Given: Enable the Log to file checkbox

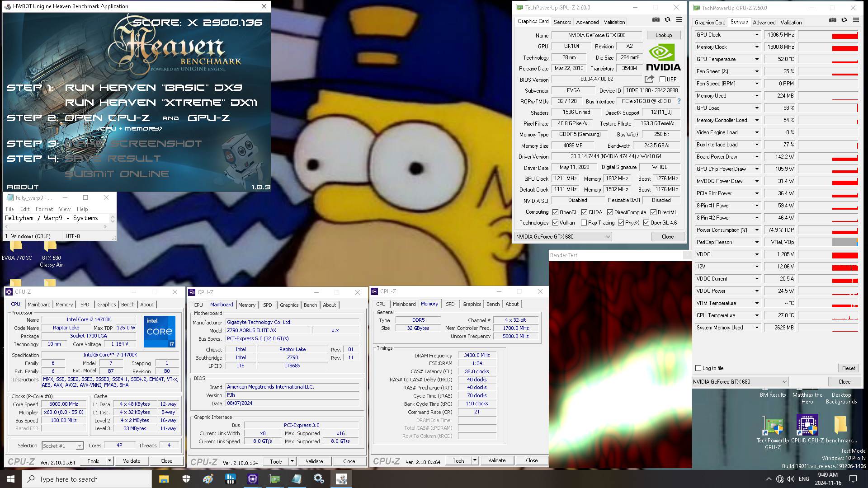Looking at the screenshot, I should tap(698, 368).
